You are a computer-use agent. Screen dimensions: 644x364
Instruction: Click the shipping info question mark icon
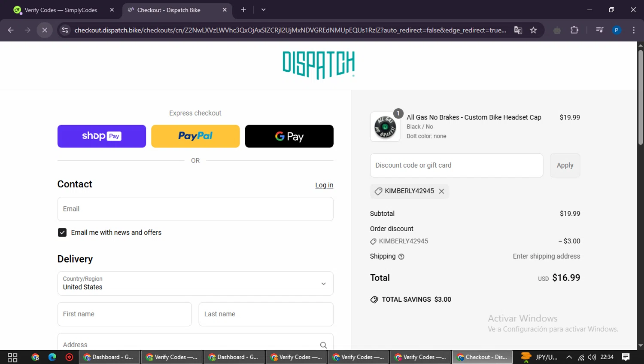point(401,257)
